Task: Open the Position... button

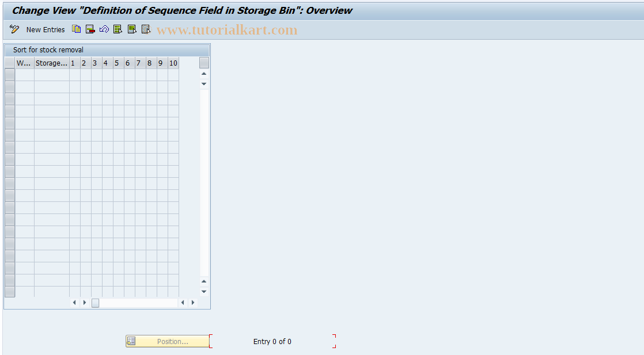Action: click(x=168, y=341)
